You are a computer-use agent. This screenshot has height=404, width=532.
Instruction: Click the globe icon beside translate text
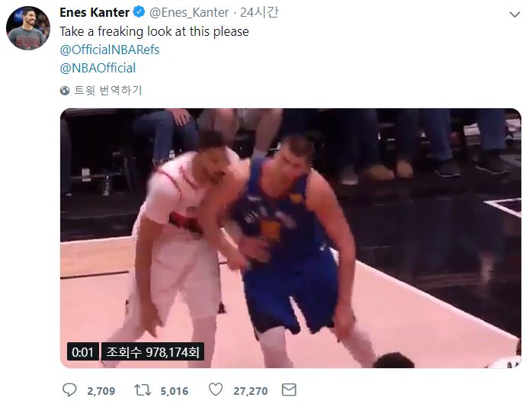65,91
